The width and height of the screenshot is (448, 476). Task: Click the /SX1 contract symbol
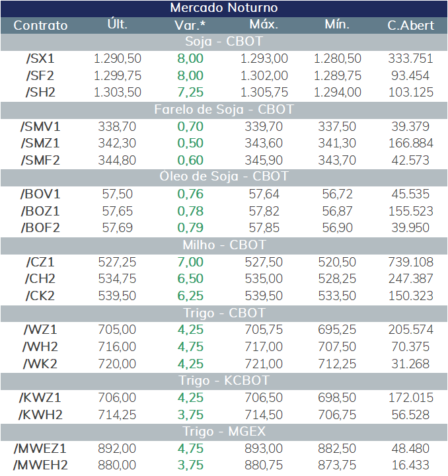pyautogui.click(x=40, y=59)
